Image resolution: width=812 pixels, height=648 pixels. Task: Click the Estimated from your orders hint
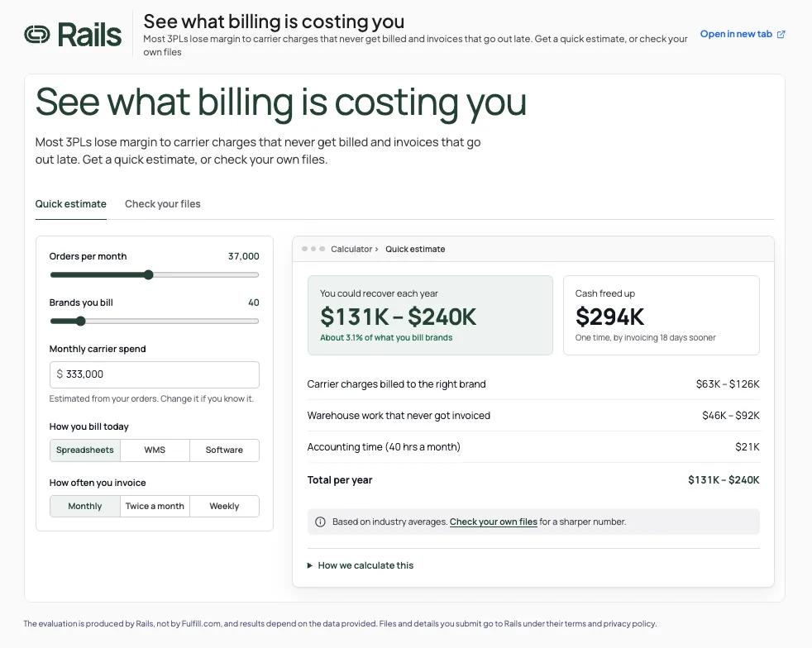151,398
